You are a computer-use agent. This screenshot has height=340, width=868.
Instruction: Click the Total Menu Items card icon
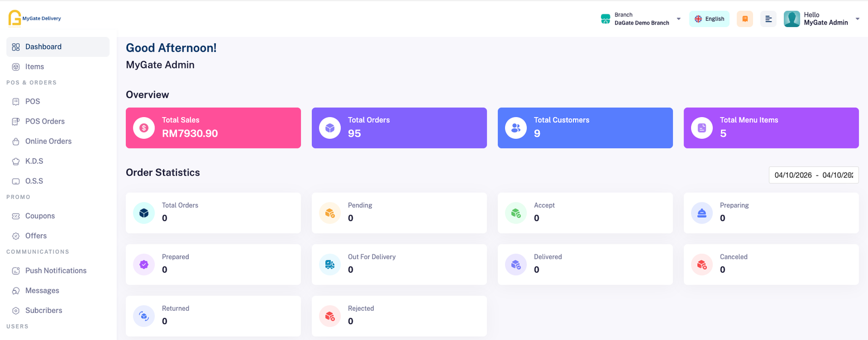tap(701, 128)
